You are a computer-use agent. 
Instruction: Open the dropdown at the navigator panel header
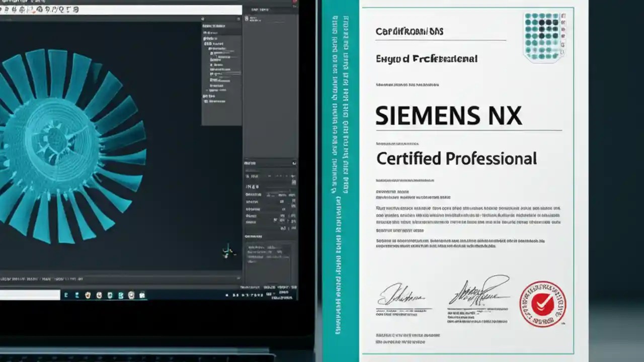click(x=238, y=19)
